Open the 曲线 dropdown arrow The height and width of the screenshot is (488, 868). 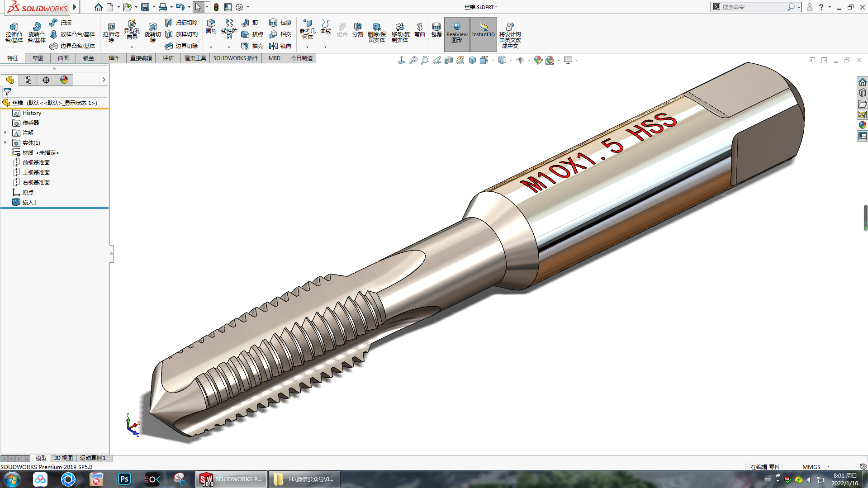326,47
